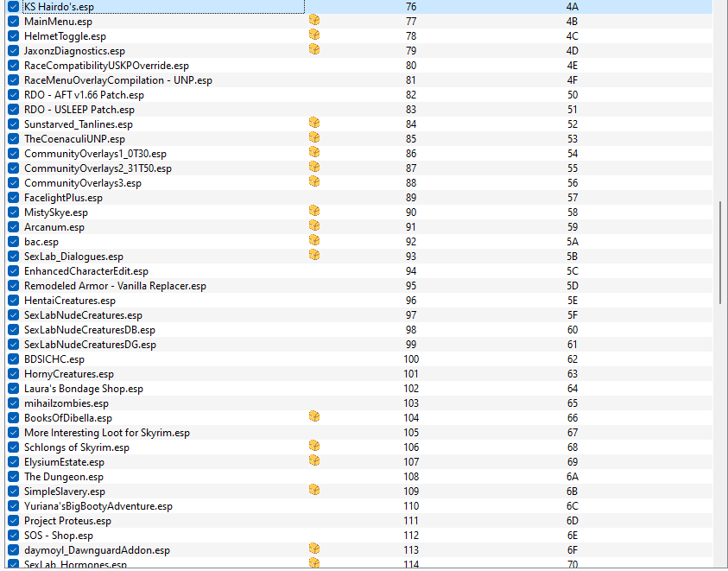Click the vertical scrollbar thumb of plugin list

click(x=720, y=252)
